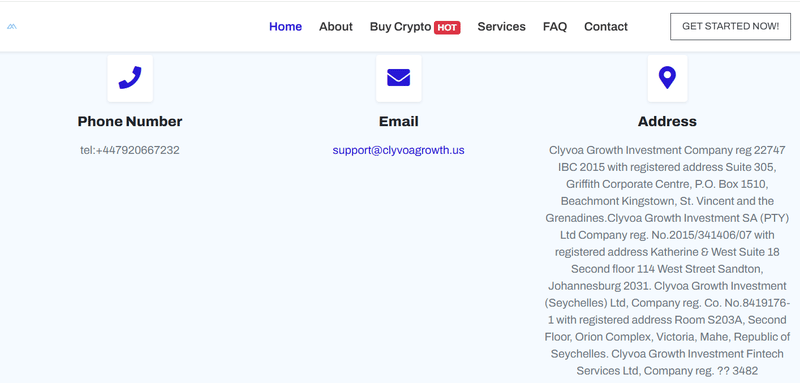Image resolution: width=800 pixels, height=383 pixels.
Task: Open the About menu item
Action: click(336, 27)
